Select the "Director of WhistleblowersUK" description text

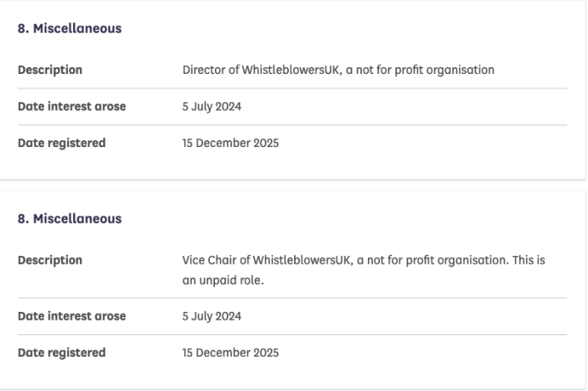click(333, 70)
